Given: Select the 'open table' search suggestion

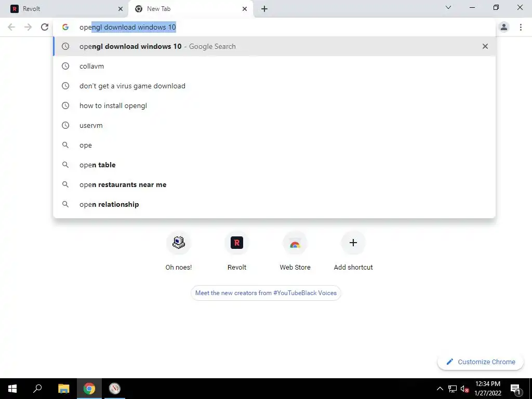Looking at the screenshot, I should [x=274, y=165].
